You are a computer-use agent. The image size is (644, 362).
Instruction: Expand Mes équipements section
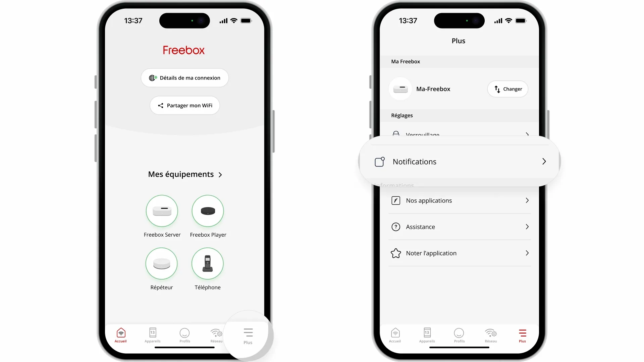click(184, 174)
